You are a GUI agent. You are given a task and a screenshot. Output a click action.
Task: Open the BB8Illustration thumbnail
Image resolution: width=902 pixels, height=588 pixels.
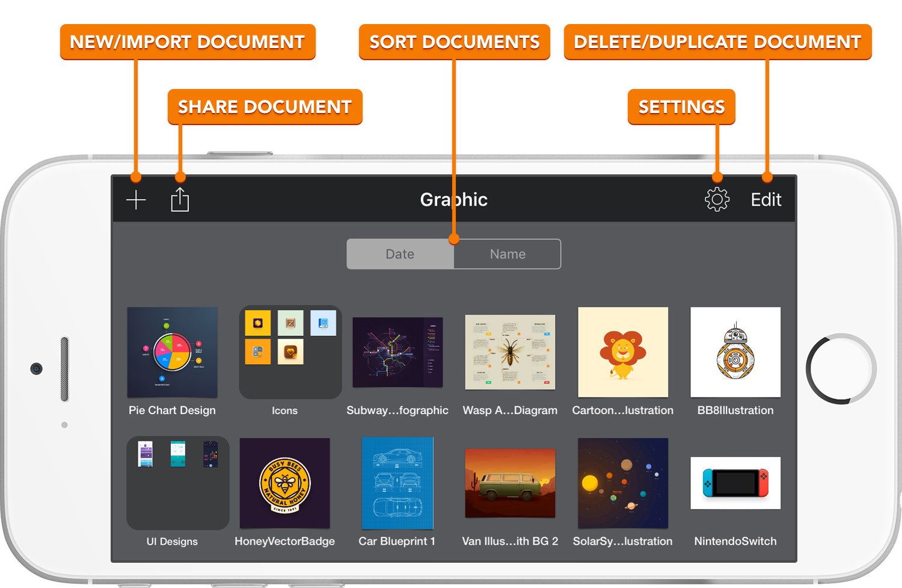(x=735, y=352)
